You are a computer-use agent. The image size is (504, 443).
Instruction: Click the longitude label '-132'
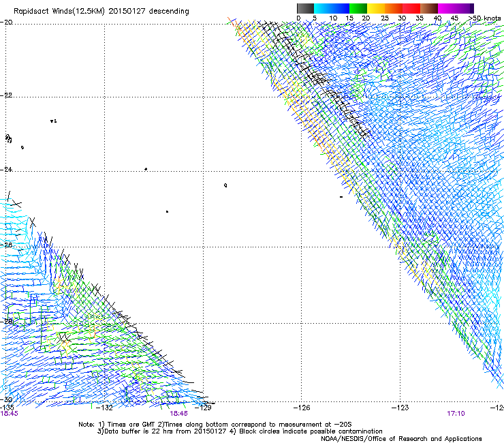[x=105, y=408]
